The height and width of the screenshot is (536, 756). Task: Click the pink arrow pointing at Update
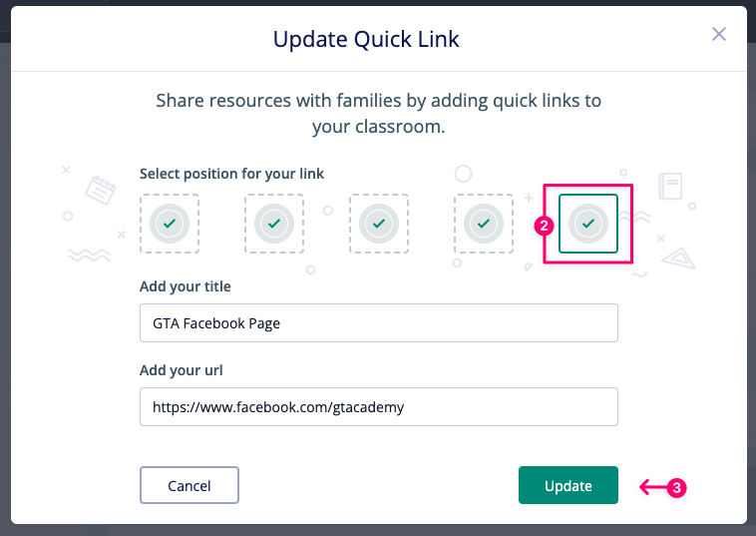653,487
